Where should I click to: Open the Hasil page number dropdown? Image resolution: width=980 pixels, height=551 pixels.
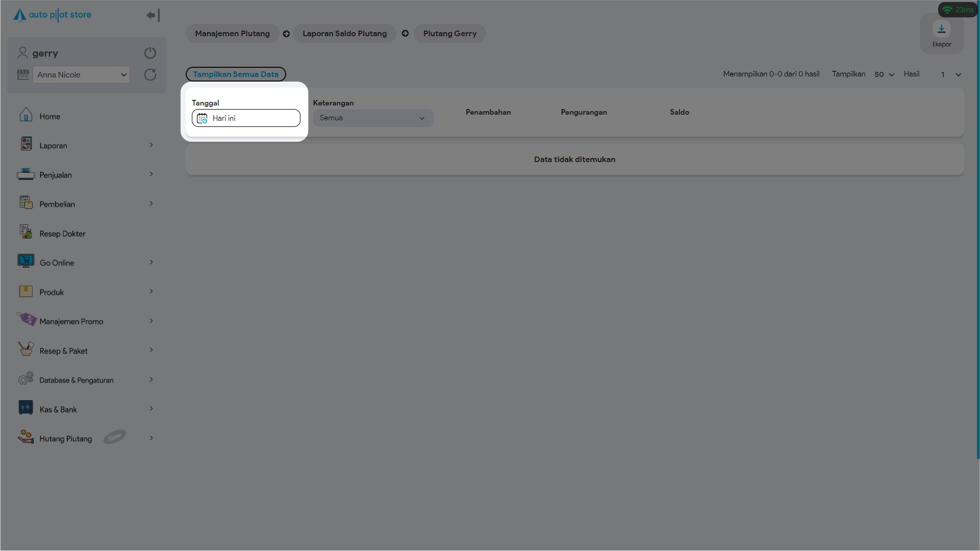[x=950, y=74]
